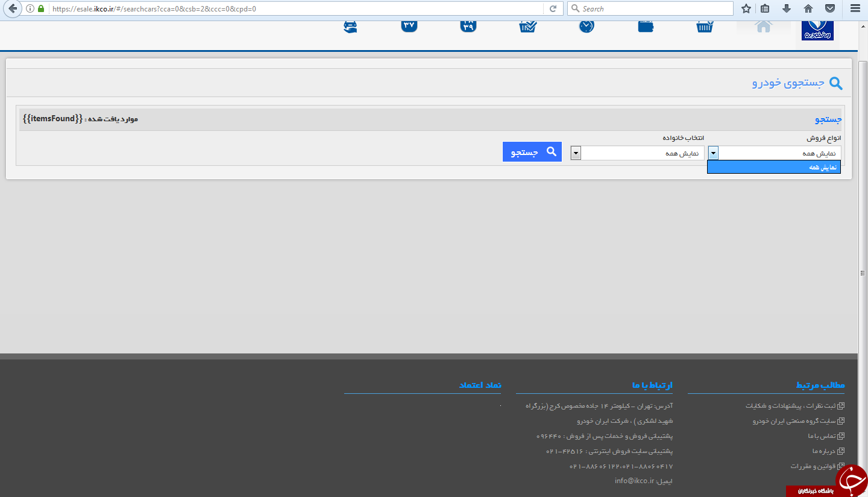Go back using the browser back arrow
Viewport: 868px width, 497px height.
pos(13,8)
